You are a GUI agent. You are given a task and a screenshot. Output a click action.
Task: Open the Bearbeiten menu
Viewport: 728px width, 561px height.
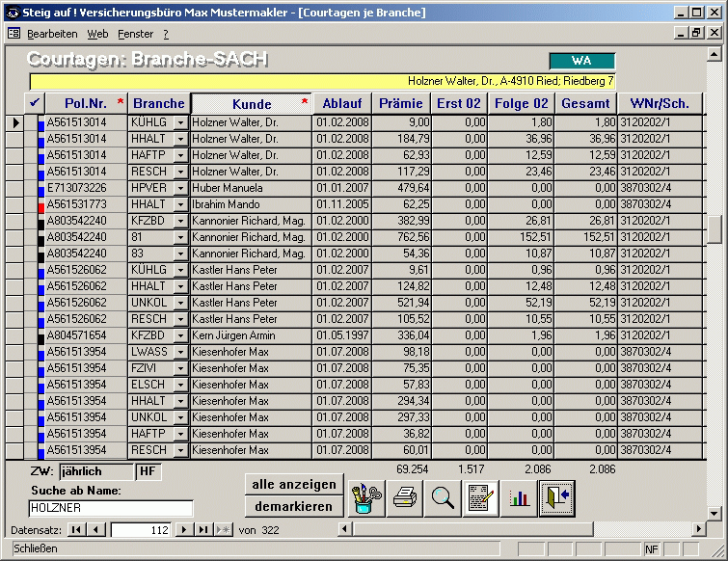coord(52,34)
